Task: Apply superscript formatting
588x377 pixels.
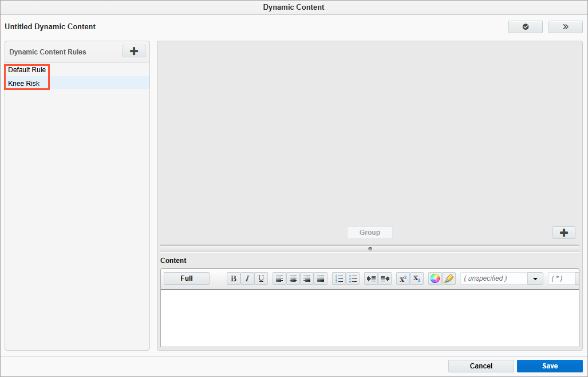Action: (x=403, y=279)
